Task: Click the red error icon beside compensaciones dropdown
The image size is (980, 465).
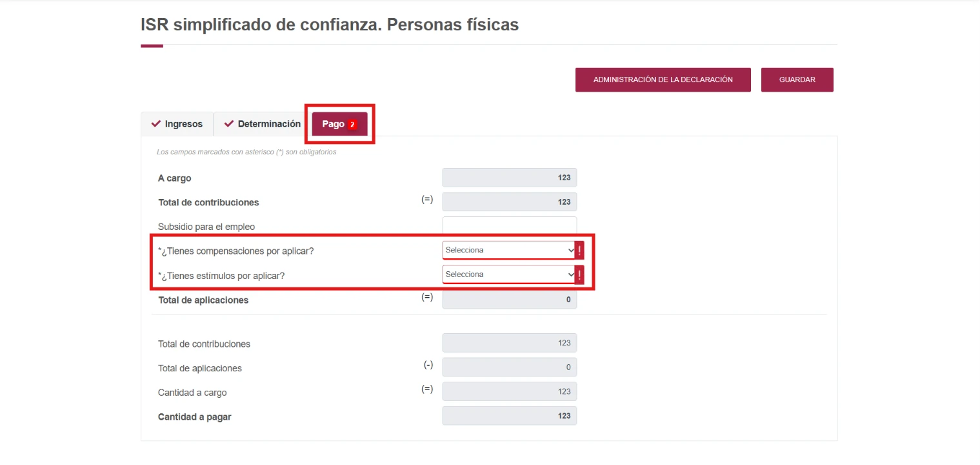Action: [579, 250]
